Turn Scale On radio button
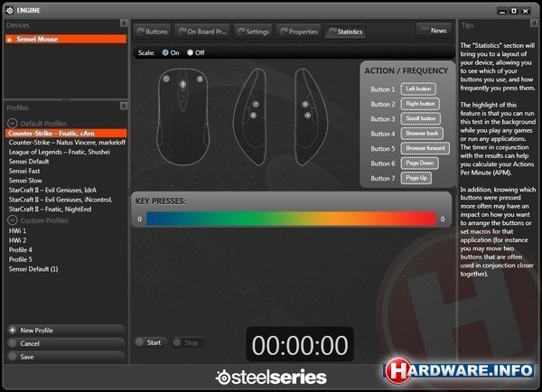This screenshot has height=392, width=542. coord(165,52)
